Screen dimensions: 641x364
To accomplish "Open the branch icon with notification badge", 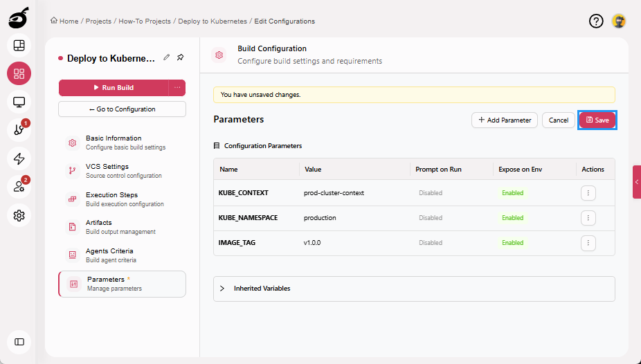I will (x=19, y=130).
